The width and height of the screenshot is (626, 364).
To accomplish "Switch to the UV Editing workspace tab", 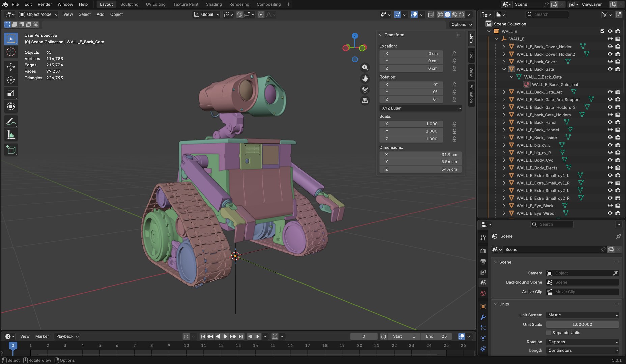I will 155,4.
